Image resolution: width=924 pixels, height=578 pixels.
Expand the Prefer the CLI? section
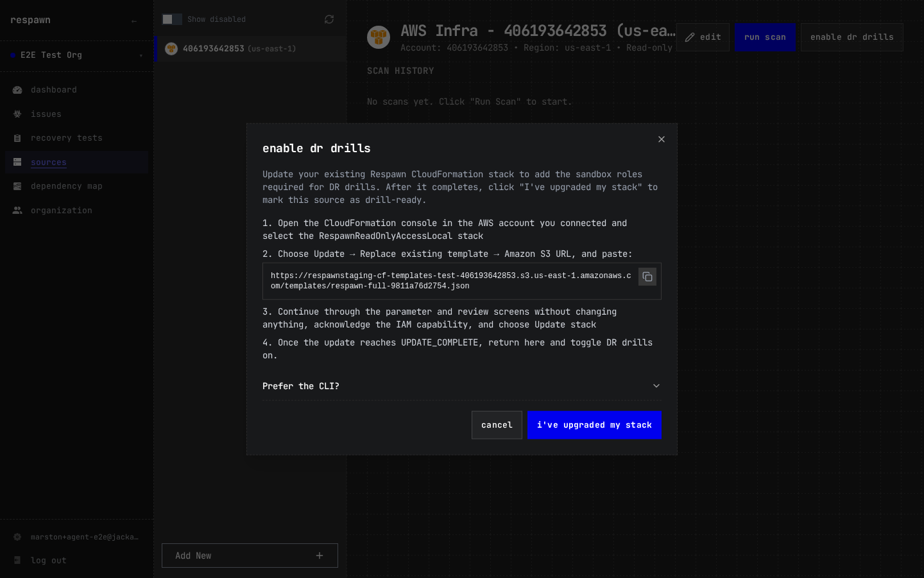[461, 386]
